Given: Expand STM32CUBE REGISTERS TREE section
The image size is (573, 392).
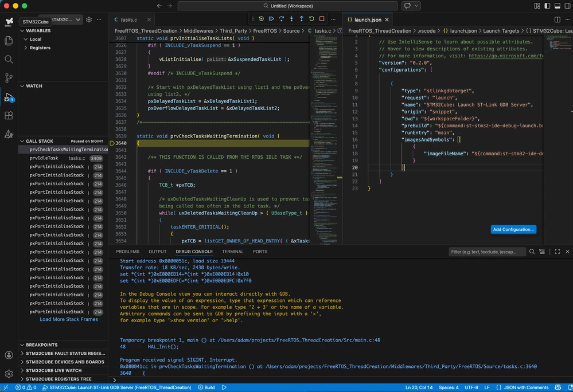Looking at the screenshot, I should click(x=63, y=379).
